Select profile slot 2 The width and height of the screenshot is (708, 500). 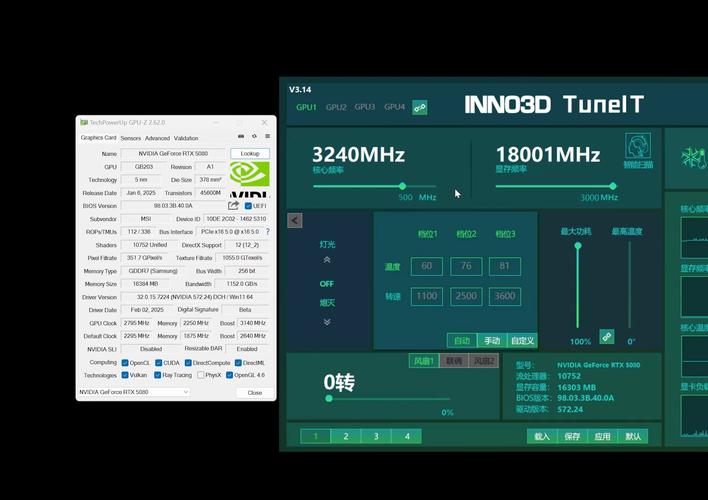coord(346,436)
